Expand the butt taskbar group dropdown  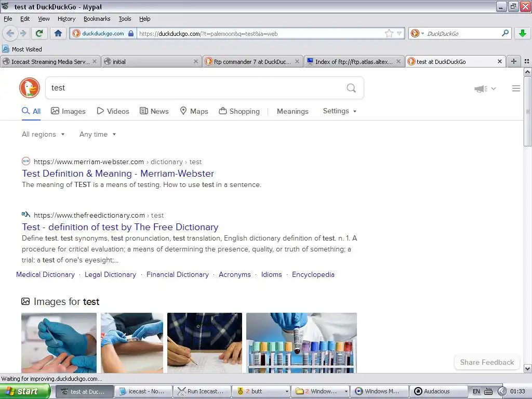pos(287,392)
